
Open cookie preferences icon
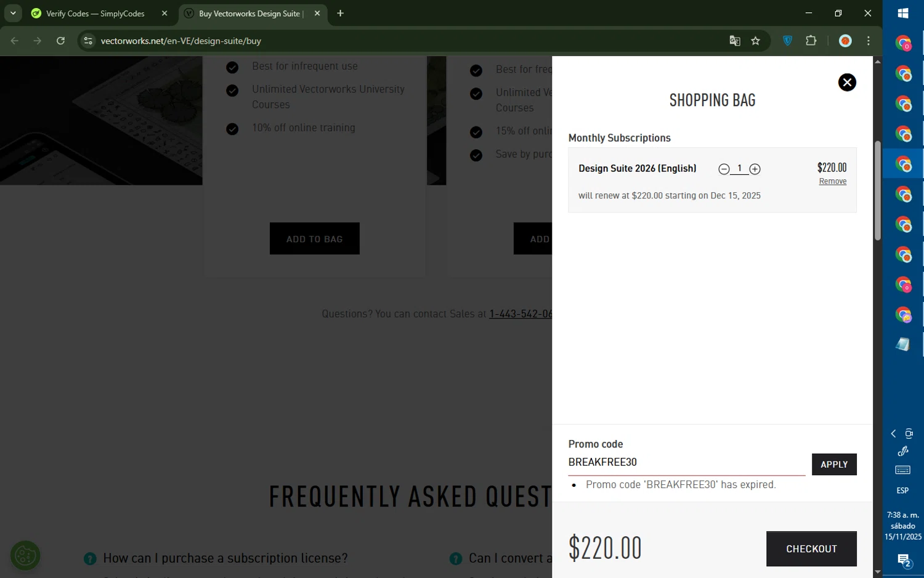[x=25, y=556]
